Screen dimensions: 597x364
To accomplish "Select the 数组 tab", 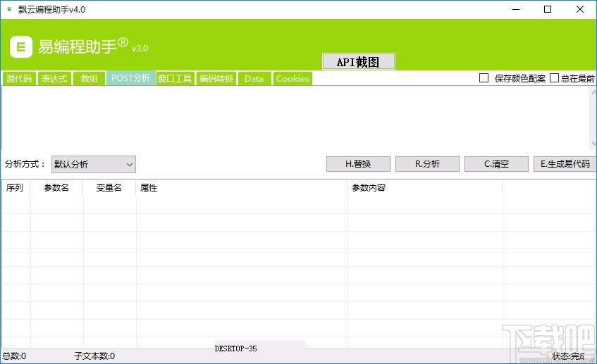I will (89, 78).
